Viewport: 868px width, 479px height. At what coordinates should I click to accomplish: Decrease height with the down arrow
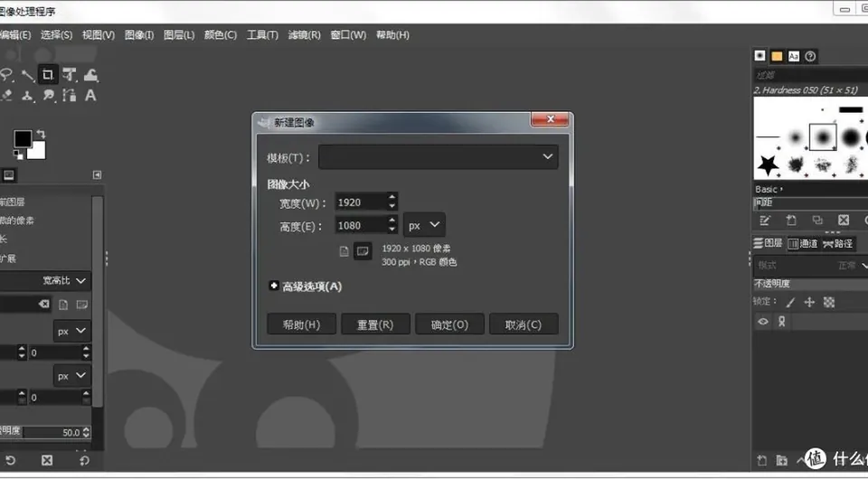tap(392, 230)
